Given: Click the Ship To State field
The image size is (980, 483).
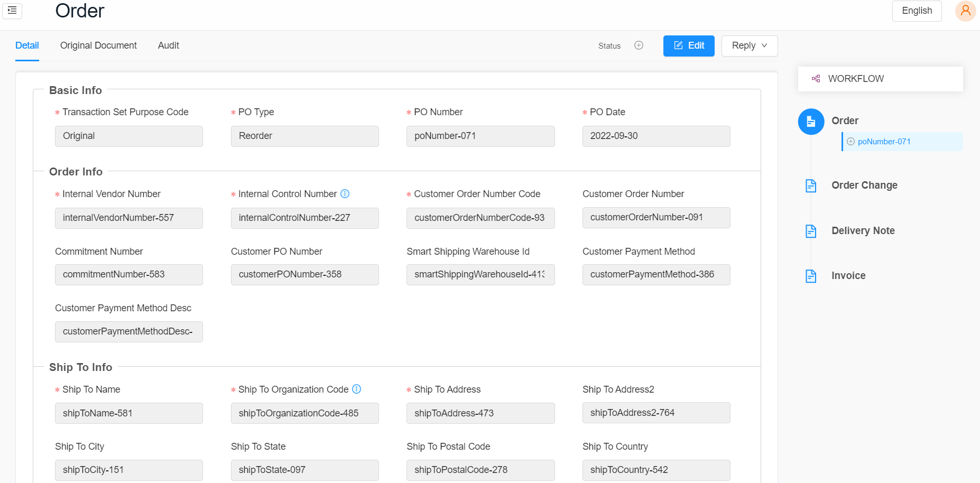Looking at the screenshot, I should [305, 470].
